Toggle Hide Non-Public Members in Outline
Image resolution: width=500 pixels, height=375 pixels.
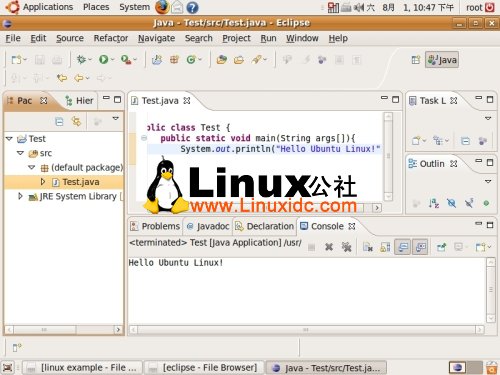pos(486,203)
